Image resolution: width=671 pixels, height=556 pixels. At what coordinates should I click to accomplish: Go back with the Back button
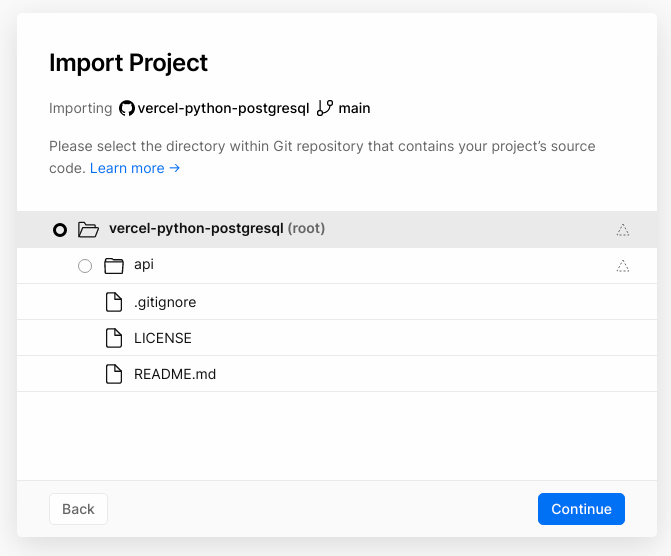[x=78, y=509]
